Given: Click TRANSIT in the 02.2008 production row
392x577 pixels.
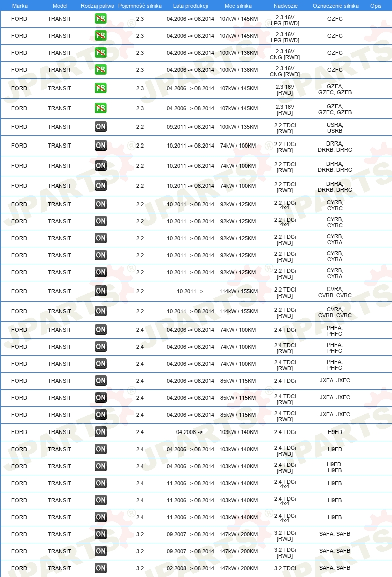Looking at the screenshot, I should [59, 568].
